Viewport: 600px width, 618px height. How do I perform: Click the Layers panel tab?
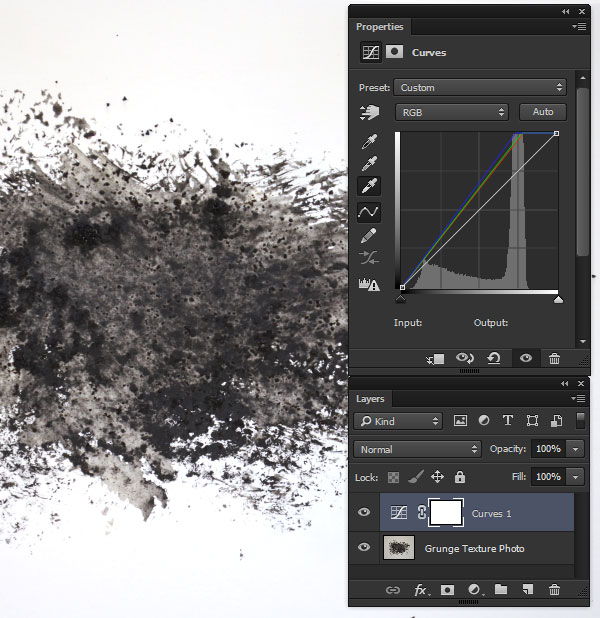tap(370, 399)
